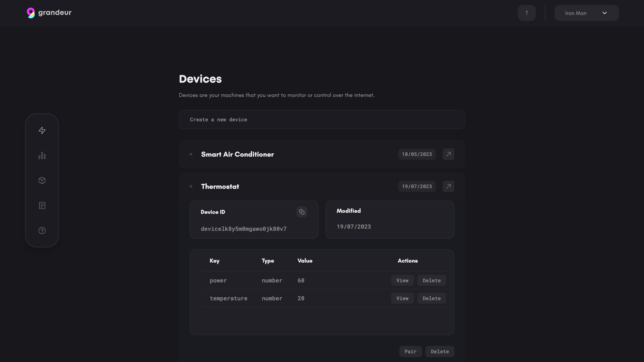This screenshot has height=362, width=644.
Task: Click the number type in power row
Action: click(x=272, y=280)
